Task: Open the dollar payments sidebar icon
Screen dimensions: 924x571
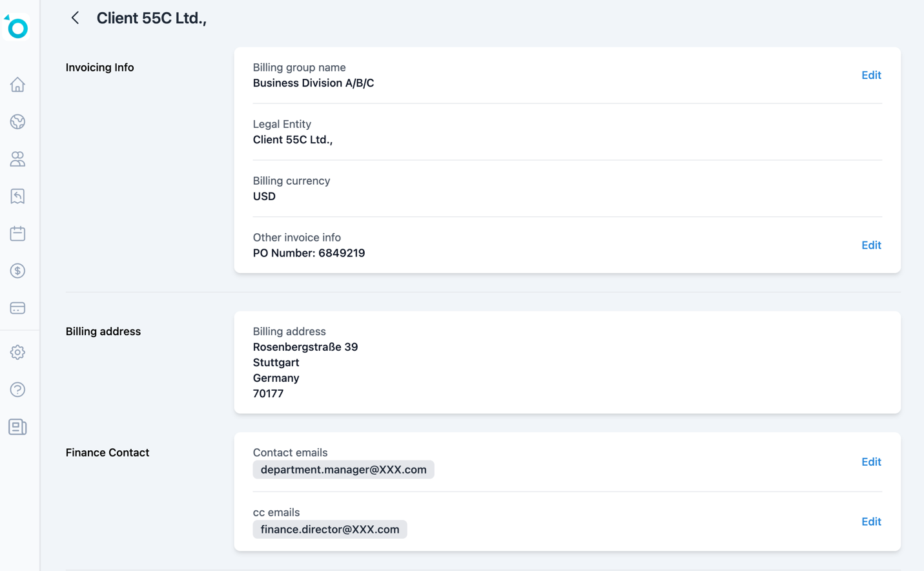Action: [x=17, y=271]
